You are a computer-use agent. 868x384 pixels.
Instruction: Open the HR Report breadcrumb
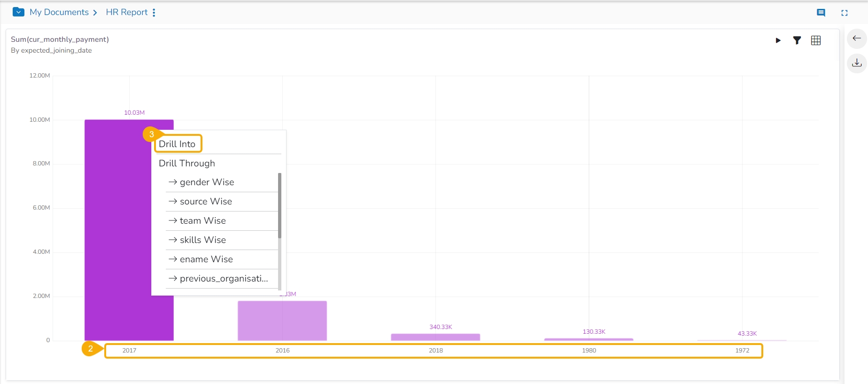tap(127, 12)
